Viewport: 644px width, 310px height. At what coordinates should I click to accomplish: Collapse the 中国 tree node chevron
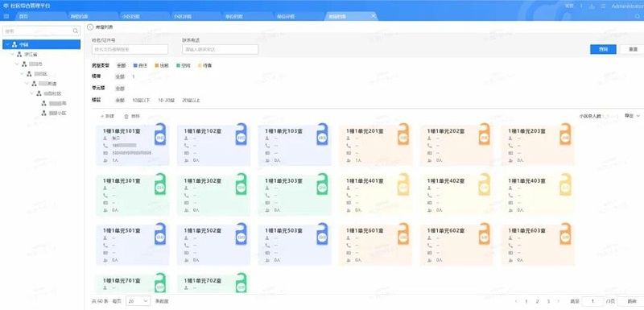point(7,44)
